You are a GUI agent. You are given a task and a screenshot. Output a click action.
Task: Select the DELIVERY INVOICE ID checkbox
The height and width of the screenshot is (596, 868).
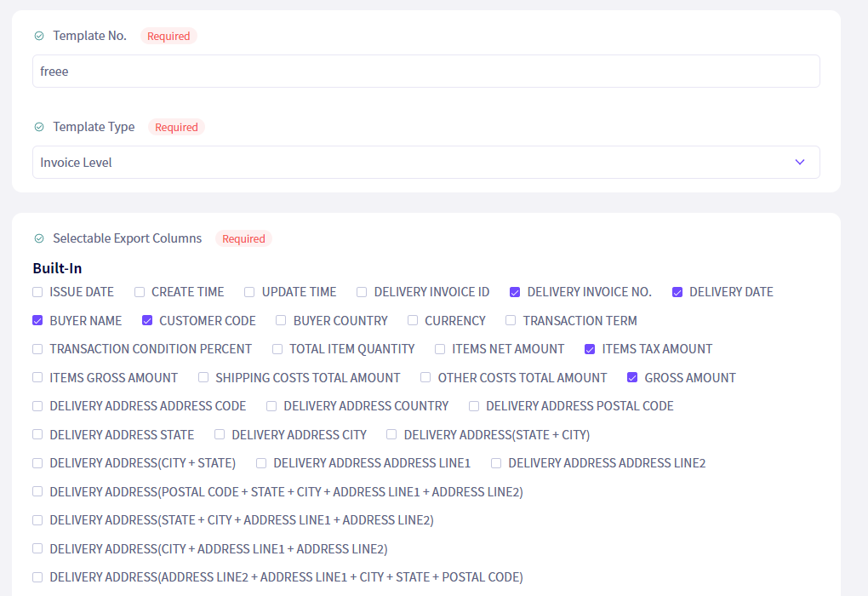362,292
